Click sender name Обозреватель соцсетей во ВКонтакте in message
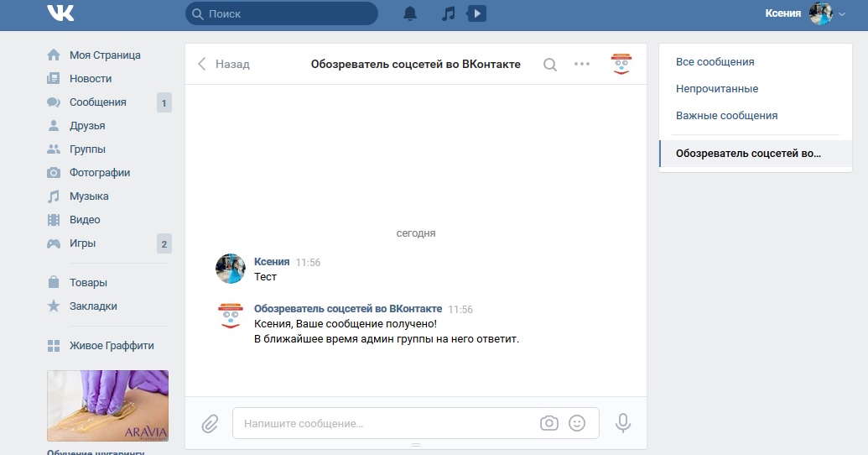868x455 pixels. [348, 309]
